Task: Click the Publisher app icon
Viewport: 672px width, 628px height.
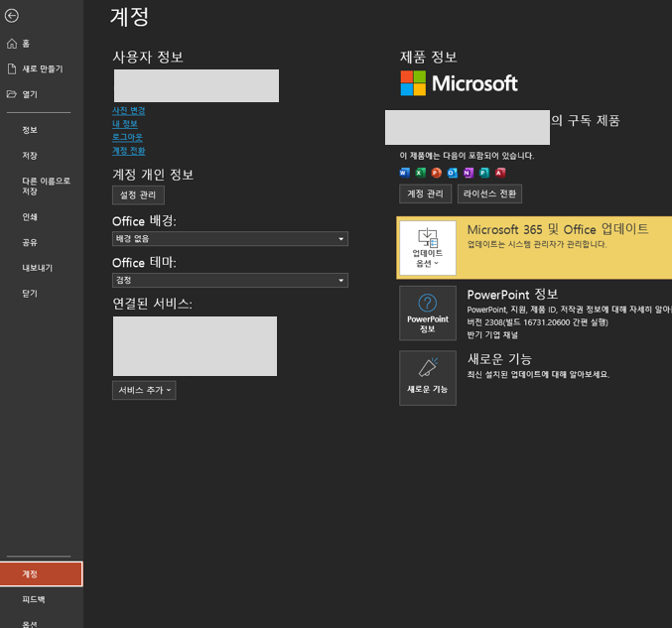Action: click(x=484, y=173)
